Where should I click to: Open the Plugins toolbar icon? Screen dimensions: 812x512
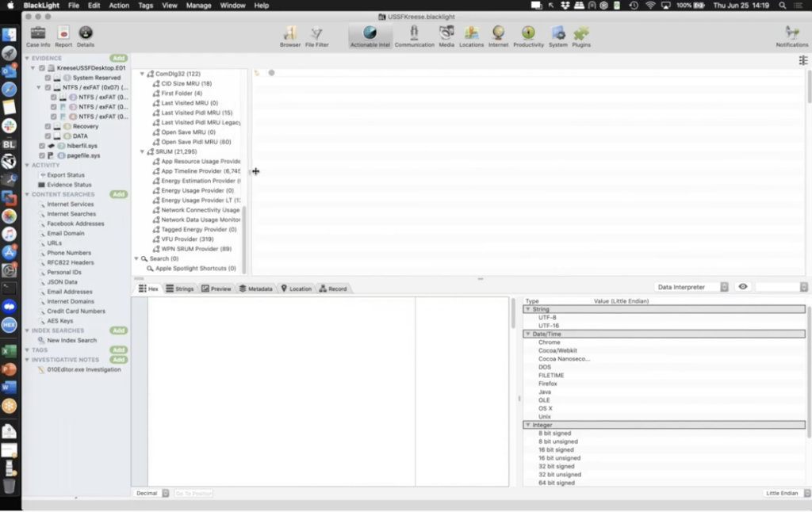[581, 36]
